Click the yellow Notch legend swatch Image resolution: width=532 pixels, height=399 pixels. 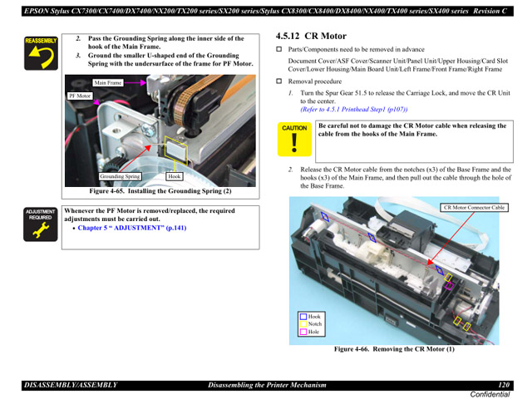(x=303, y=324)
